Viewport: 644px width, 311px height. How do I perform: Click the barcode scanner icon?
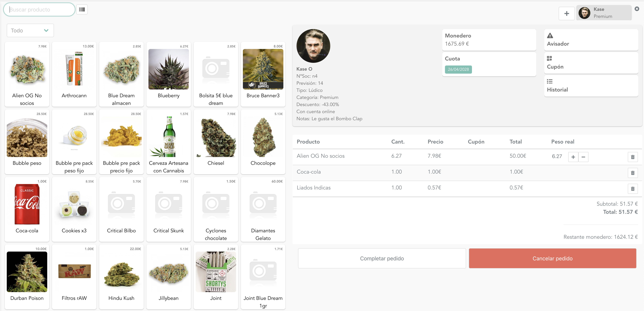[x=82, y=9]
